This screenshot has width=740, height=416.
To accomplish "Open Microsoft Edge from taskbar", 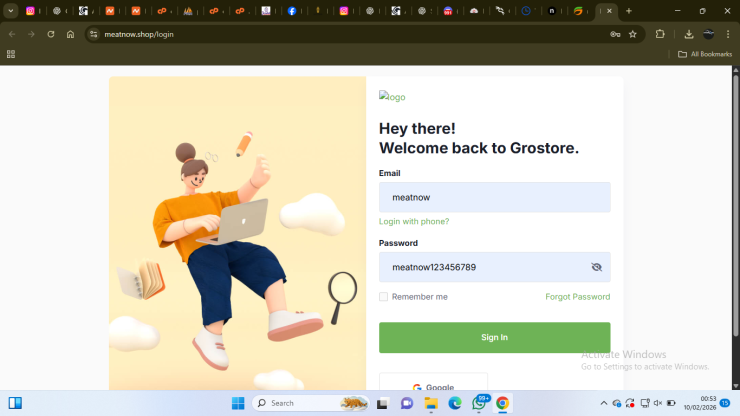I will pyautogui.click(x=455, y=403).
